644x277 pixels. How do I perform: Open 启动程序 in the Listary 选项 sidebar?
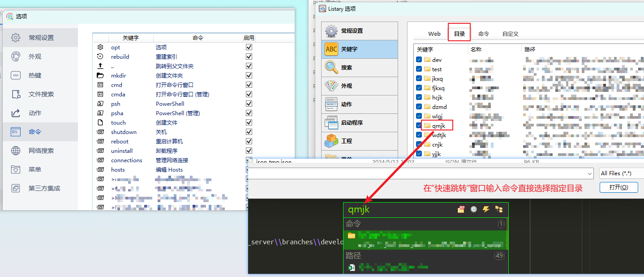(x=360, y=123)
